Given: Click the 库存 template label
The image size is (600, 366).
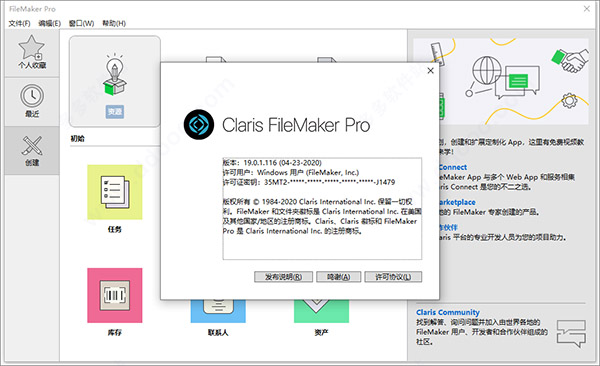Looking at the screenshot, I should click(x=115, y=332).
